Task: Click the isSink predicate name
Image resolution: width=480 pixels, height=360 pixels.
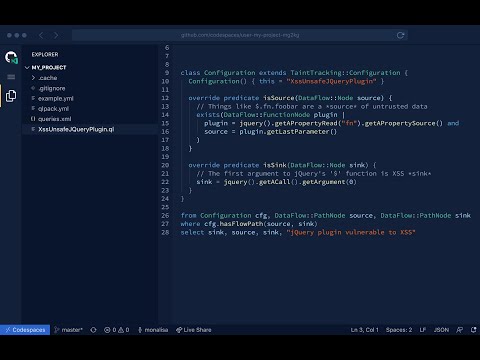Action: [275, 165]
